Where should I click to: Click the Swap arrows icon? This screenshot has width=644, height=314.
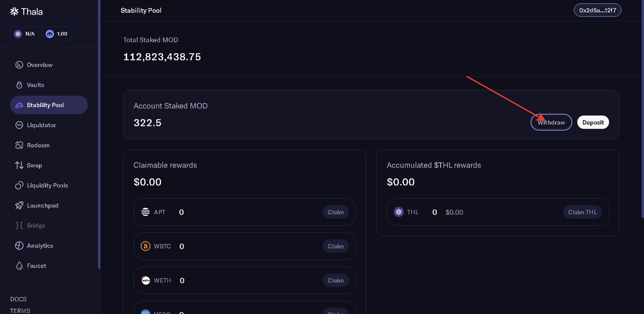point(19,165)
